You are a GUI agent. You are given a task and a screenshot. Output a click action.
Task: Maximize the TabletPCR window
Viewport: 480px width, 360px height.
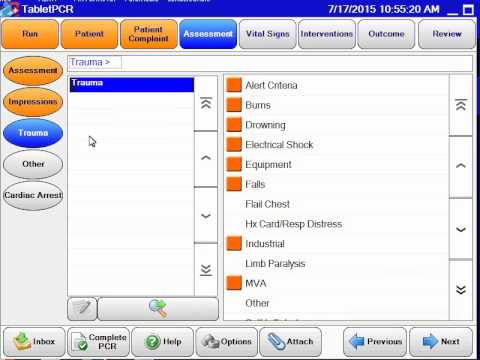[x=468, y=10]
